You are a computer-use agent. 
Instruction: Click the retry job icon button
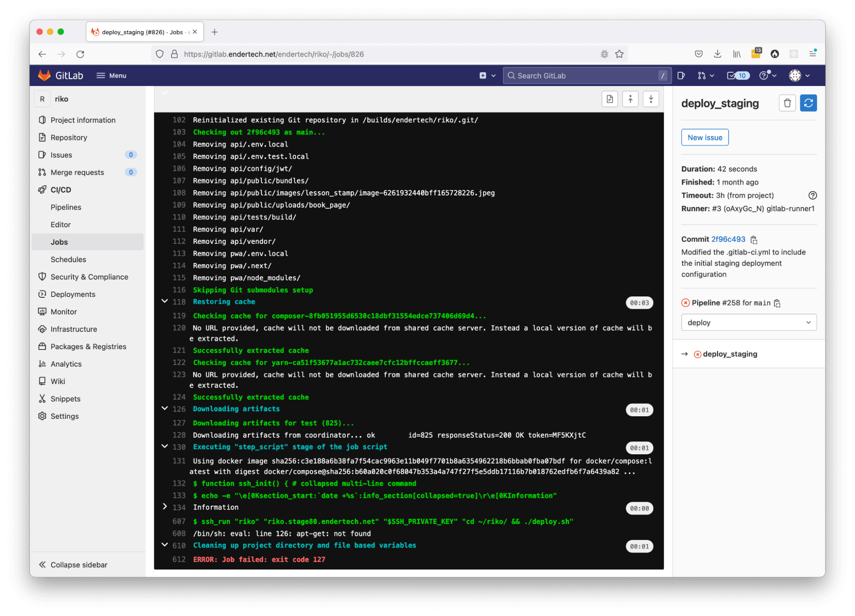[x=808, y=103]
